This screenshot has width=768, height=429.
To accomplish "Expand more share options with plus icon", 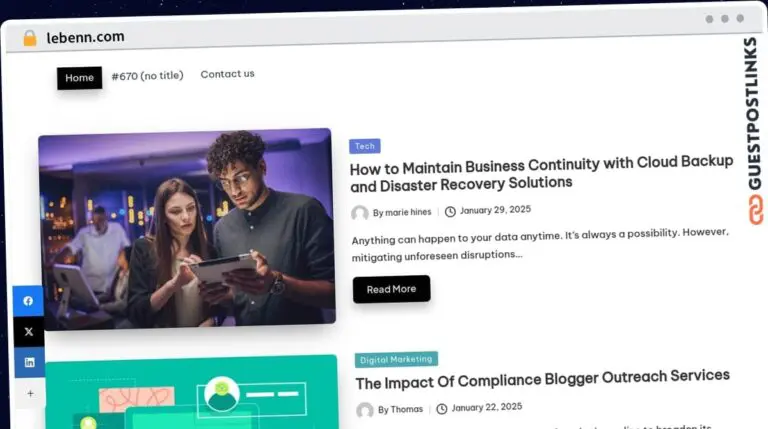I will (30, 393).
